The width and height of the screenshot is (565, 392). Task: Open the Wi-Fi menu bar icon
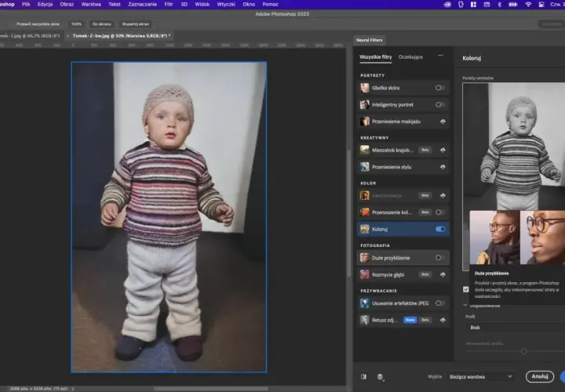point(528,5)
